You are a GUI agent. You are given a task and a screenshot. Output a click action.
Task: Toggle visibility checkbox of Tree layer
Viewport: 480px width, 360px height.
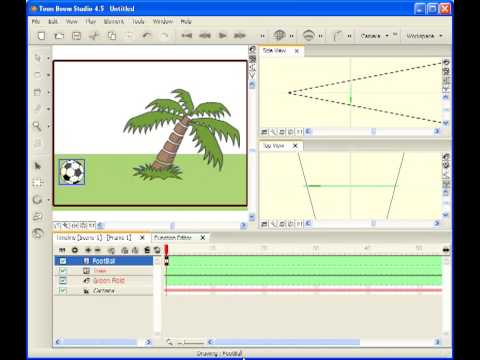pyautogui.click(x=63, y=271)
